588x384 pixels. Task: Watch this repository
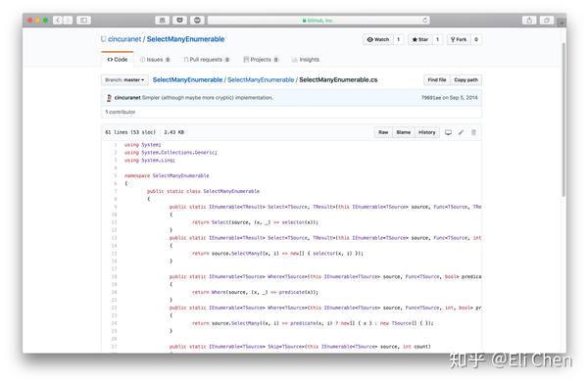[378, 39]
